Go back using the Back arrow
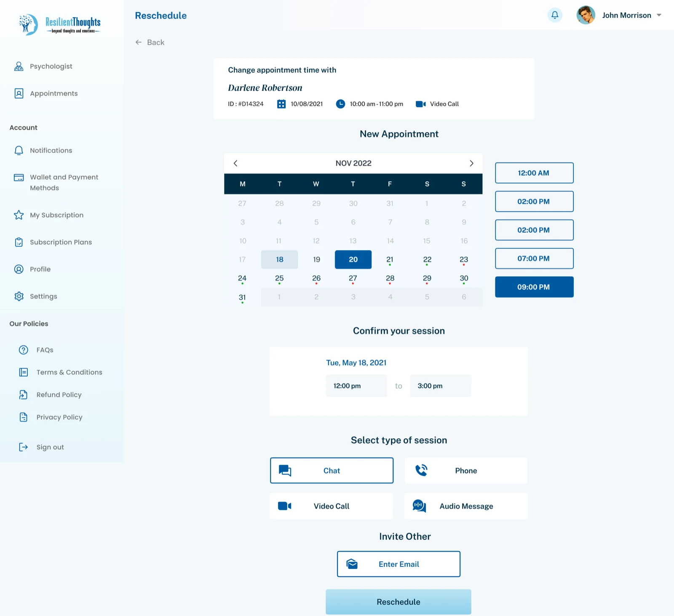The image size is (674, 616). [x=150, y=43]
